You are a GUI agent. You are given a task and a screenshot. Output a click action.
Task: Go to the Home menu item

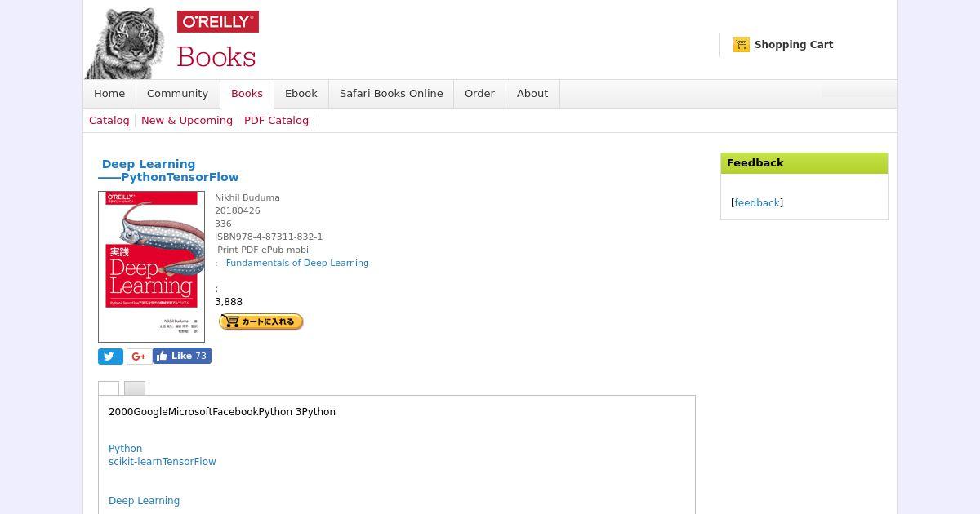[109, 94]
